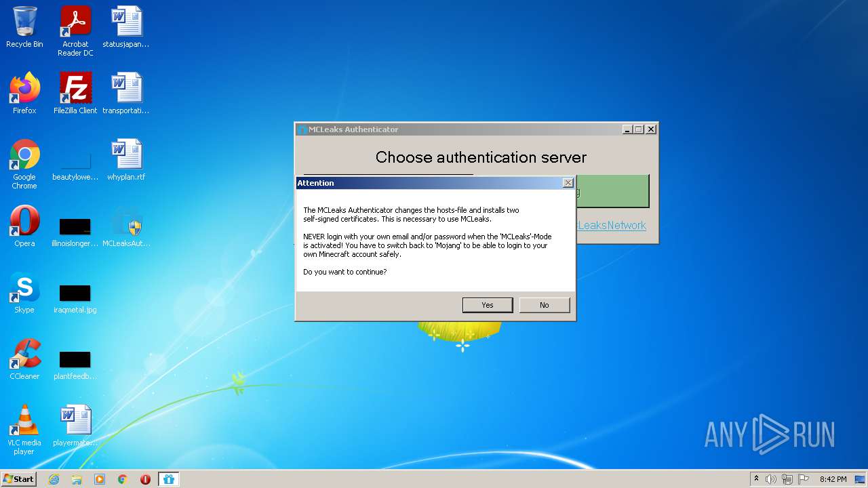Open Skype desktop shortcut
Screen dimensions: 868x488
click(24, 293)
